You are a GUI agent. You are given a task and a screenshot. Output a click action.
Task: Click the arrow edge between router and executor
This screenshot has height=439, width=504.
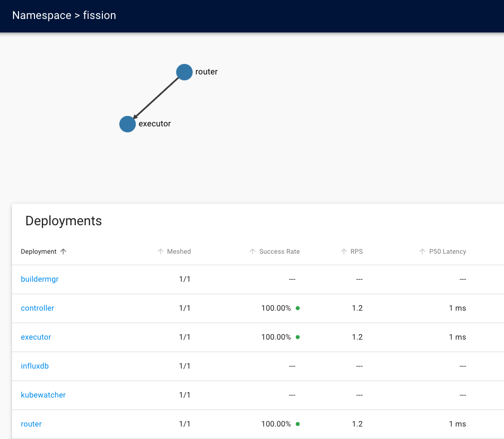[156, 98]
